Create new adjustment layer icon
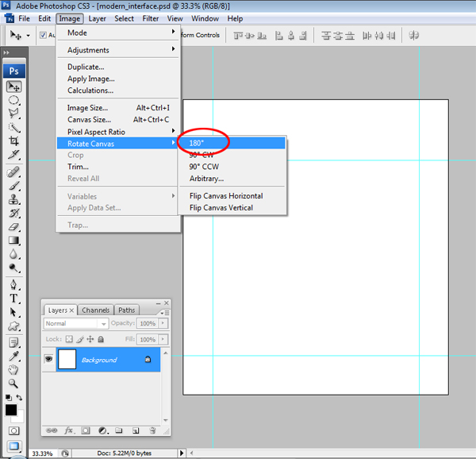476x459 pixels. [103, 430]
